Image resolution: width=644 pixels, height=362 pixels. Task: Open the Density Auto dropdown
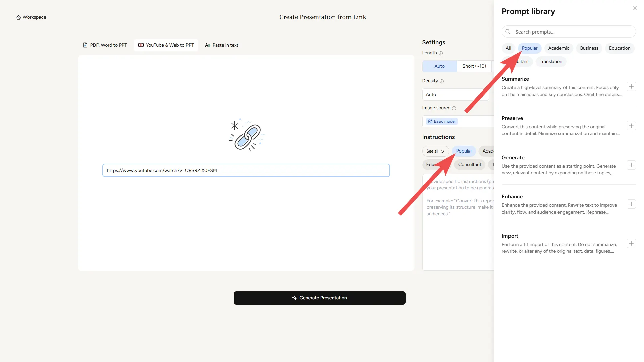454,95
